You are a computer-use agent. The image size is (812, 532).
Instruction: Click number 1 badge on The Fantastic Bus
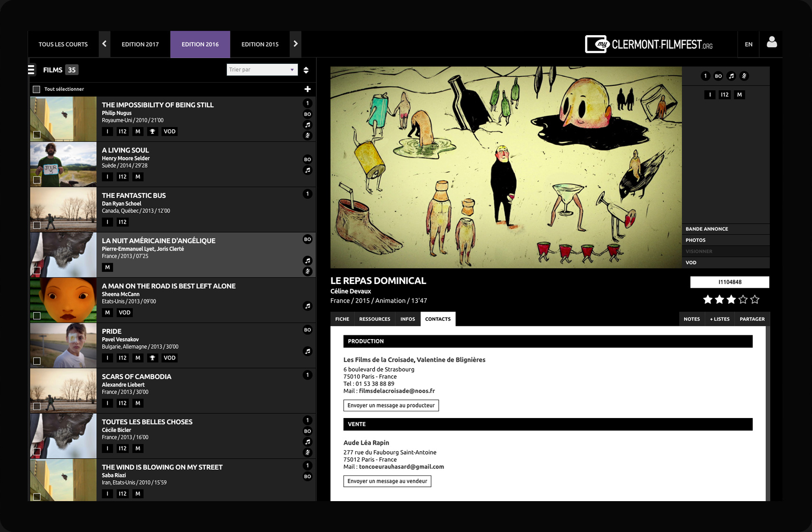tap(308, 194)
